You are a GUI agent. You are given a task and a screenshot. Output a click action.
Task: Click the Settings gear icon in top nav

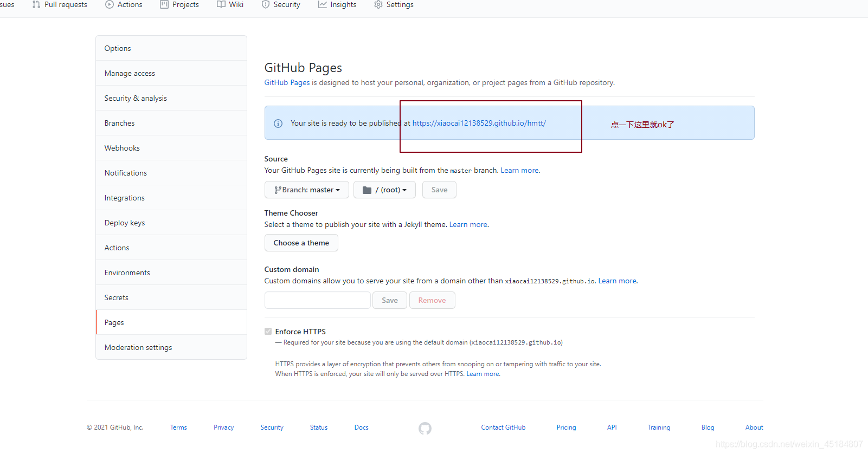click(x=378, y=4)
